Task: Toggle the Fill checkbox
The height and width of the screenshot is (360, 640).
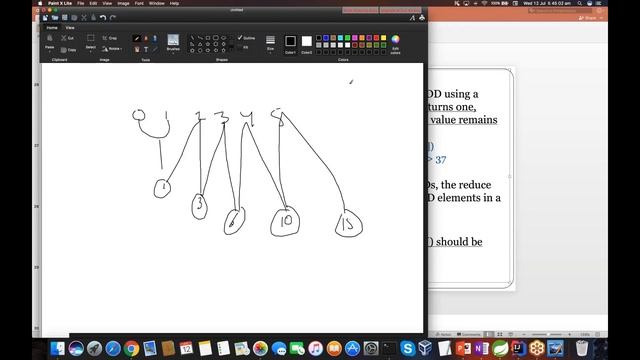Action: pyautogui.click(x=243, y=47)
